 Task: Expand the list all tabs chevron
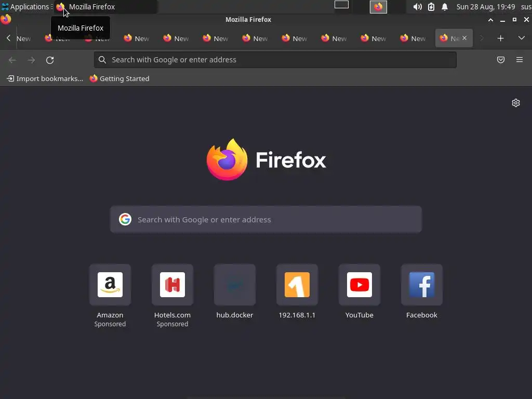pyautogui.click(x=521, y=38)
